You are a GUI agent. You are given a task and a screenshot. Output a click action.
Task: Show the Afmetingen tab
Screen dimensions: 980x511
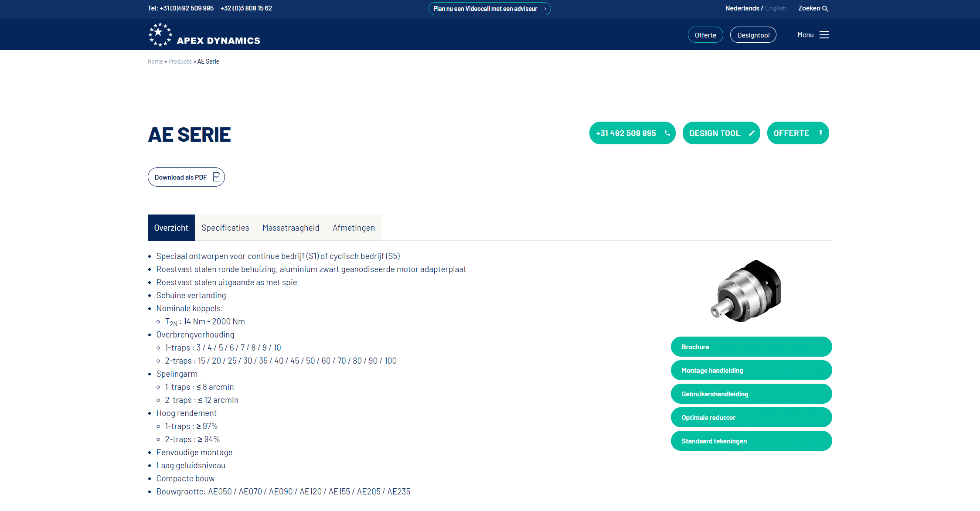pos(354,228)
